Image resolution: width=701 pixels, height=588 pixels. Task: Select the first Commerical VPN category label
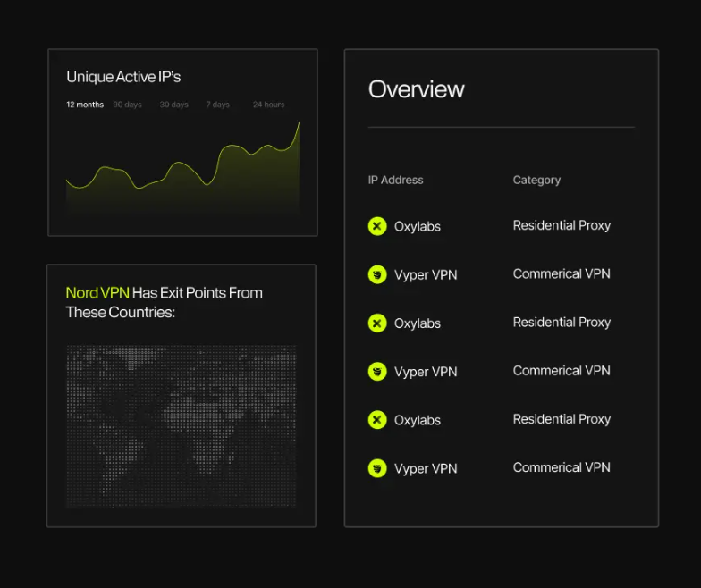tap(562, 273)
